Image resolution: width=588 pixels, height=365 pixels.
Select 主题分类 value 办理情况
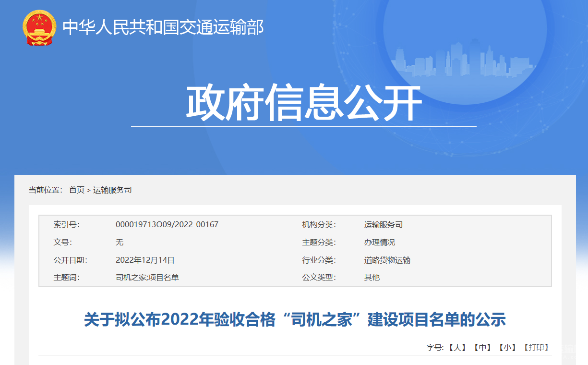point(380,243)
